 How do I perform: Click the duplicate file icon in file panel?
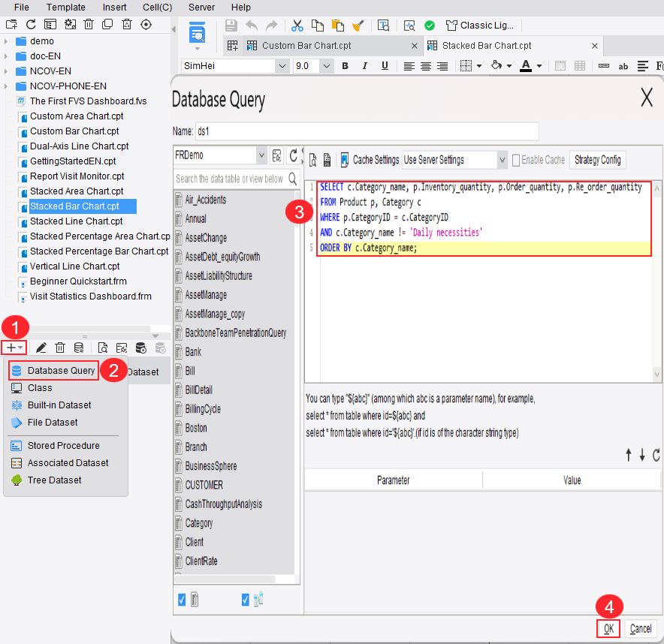[x=107, y=25]
